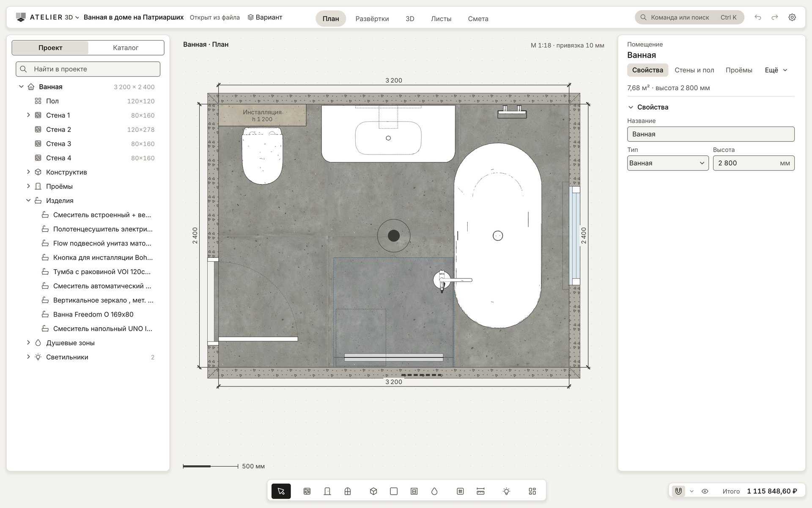Open the Листы tab
Viewport: 812px width, 508px height.
click(441, 19)
